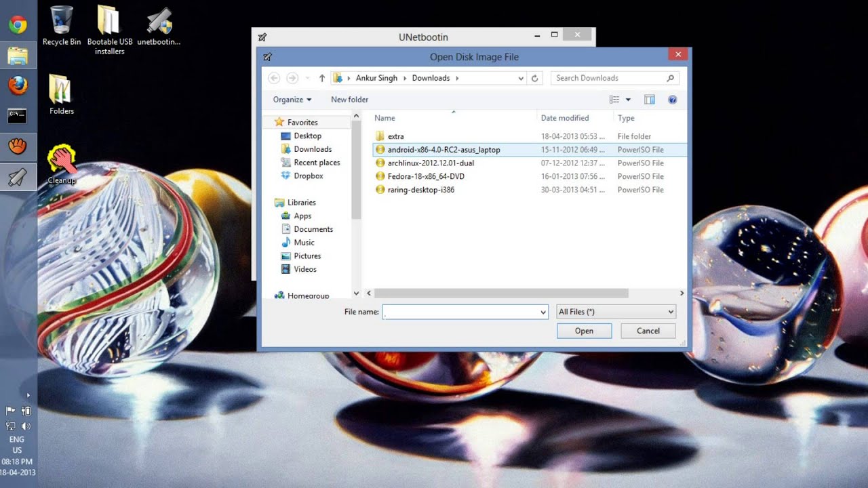Select the extra folder

pyautogui.click(x=396, y=136)
